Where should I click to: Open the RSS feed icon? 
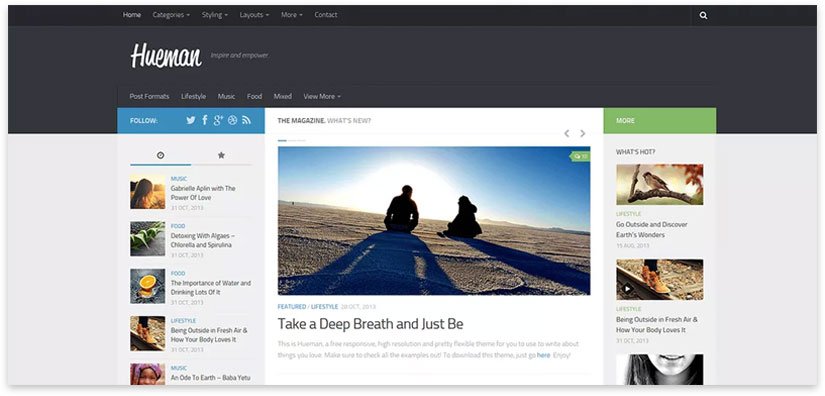(246, 120)
